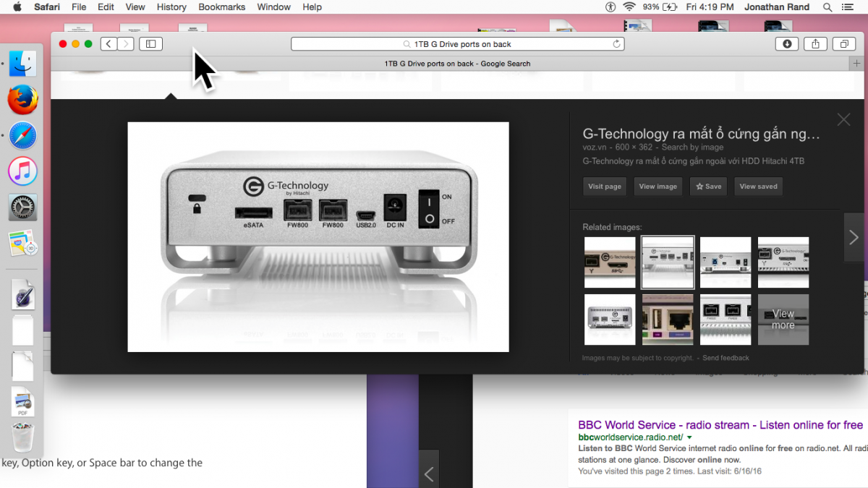Click the Visit page button
Viewport: 868px width, 488px height.
coord(605,187)
